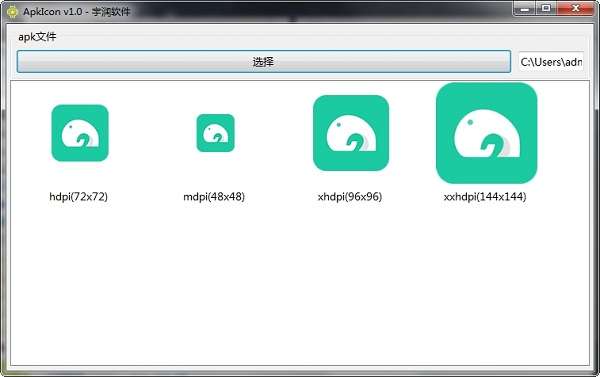Click the ApkIcon app icon in title bar
This screenshot has height=377, width=600.
pyautogui.click(x=12, y=11)
